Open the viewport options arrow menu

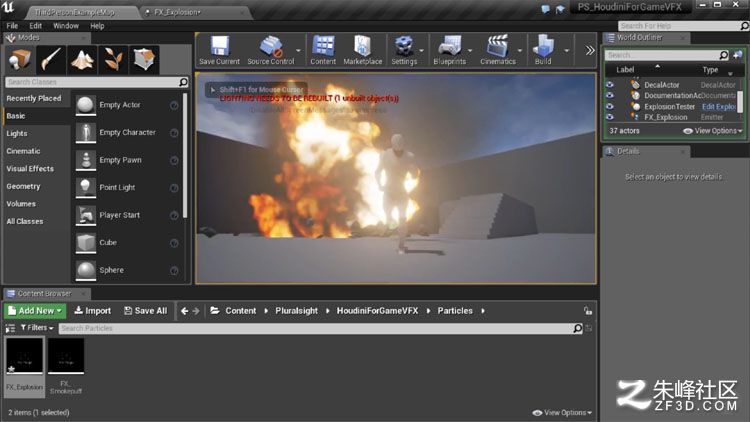click(213, 89)
